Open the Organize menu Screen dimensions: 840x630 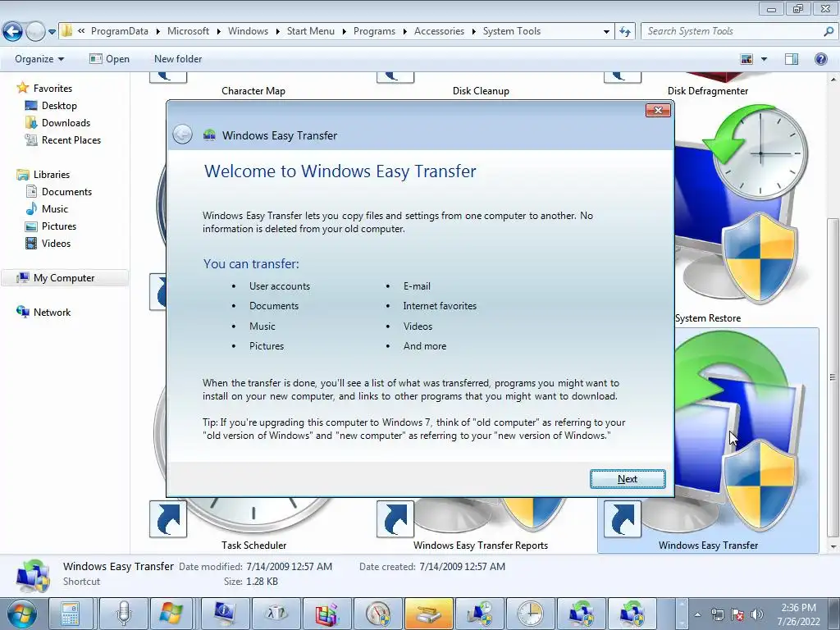[x=39, y=59]
